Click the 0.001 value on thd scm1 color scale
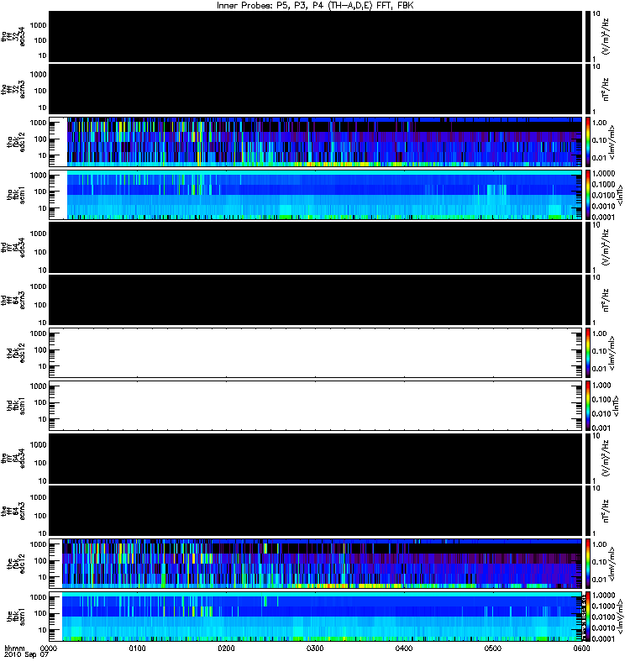The image size is (630, 672). pyautogui.click(x=601, y=428)
